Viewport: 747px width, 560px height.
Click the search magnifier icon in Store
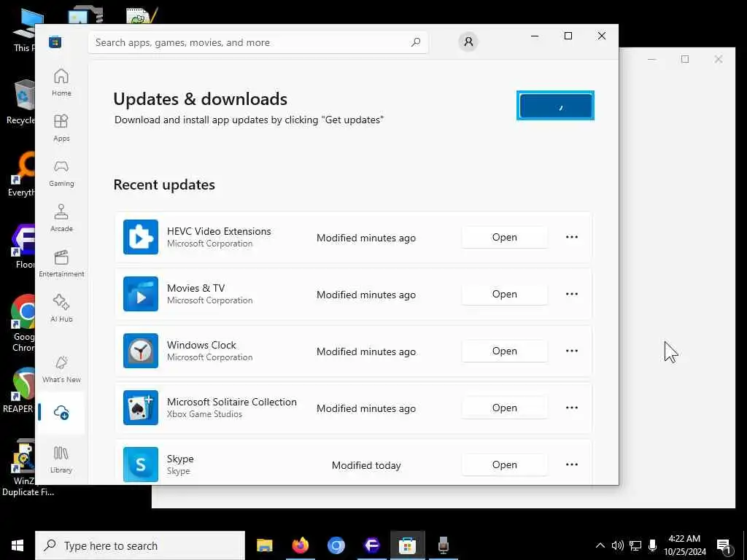coord(416,42)
